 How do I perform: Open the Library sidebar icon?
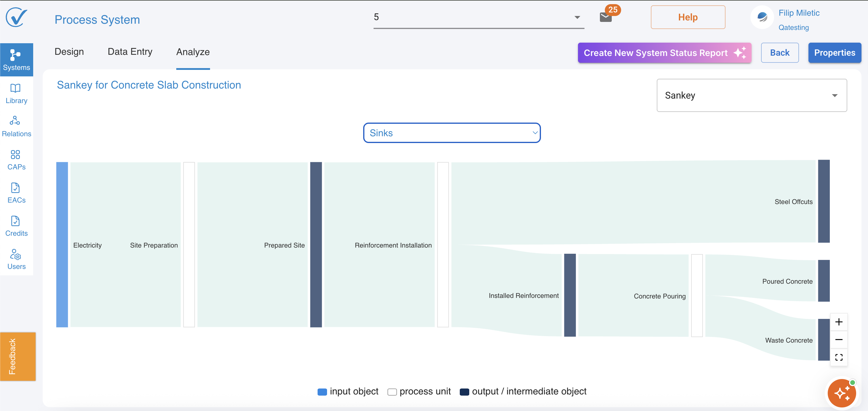(x=16, y=94)
